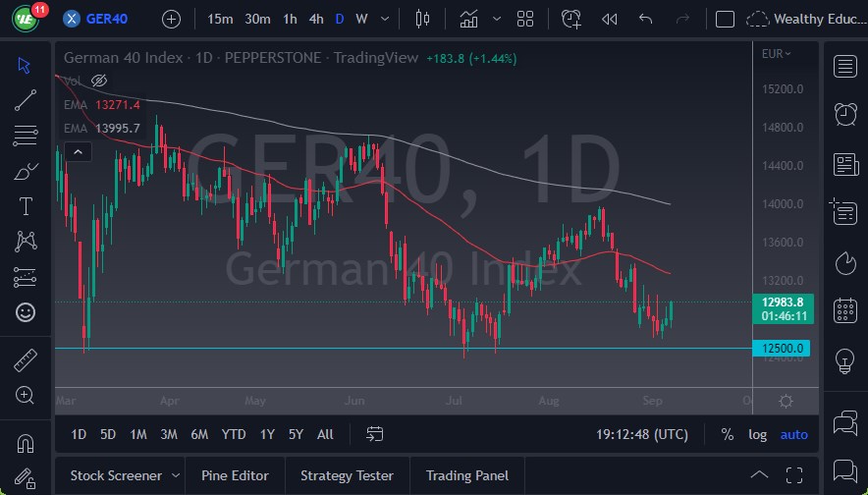Screen dimensions: 868x495
Task: Open the alerts alarm clock panel
Action: point(844,114)
